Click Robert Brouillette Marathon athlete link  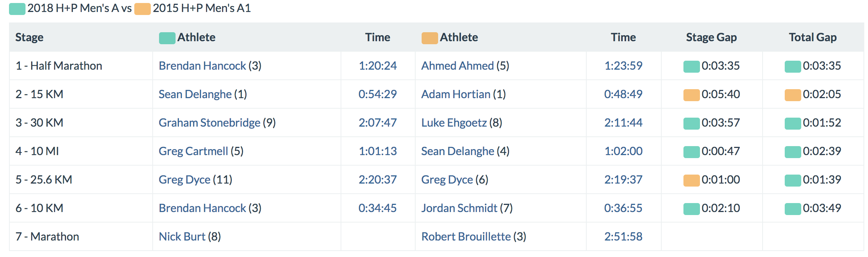[x=466, y=237]
